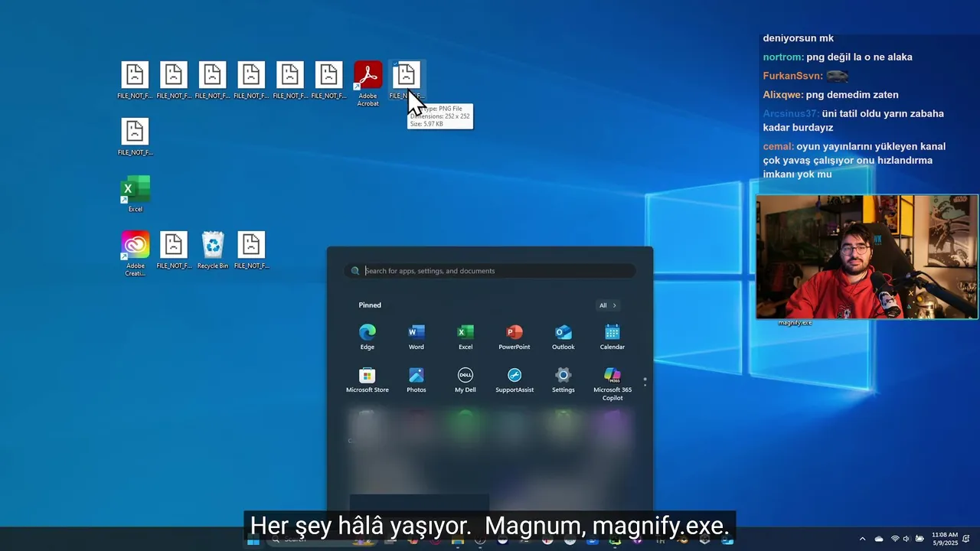Open the Adobe Acrobat desktop shortcut
The height and width of the screenshot is (551, 980).
point(368,83)
